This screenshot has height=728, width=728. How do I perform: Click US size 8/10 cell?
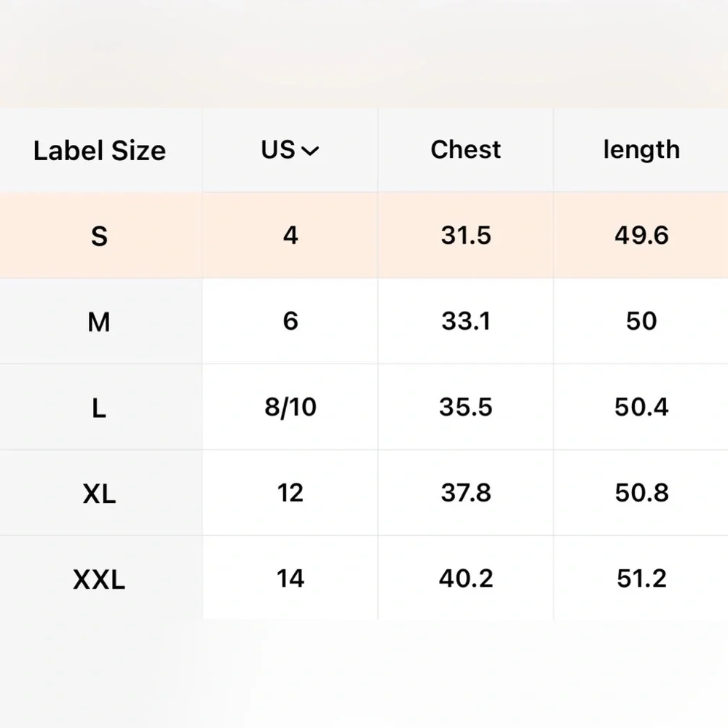coord(290,407)
